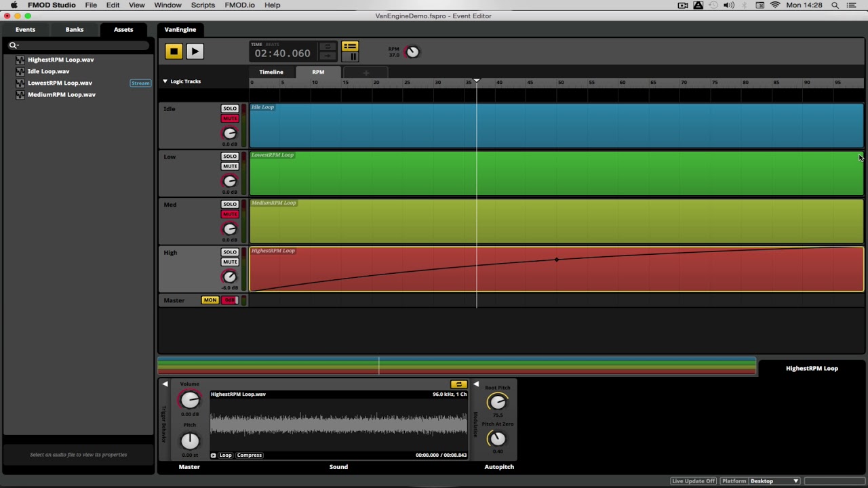Select the RPM parameter tab
Image resolution: width=868 pixels, height=488 pixels.
(318, 72)
